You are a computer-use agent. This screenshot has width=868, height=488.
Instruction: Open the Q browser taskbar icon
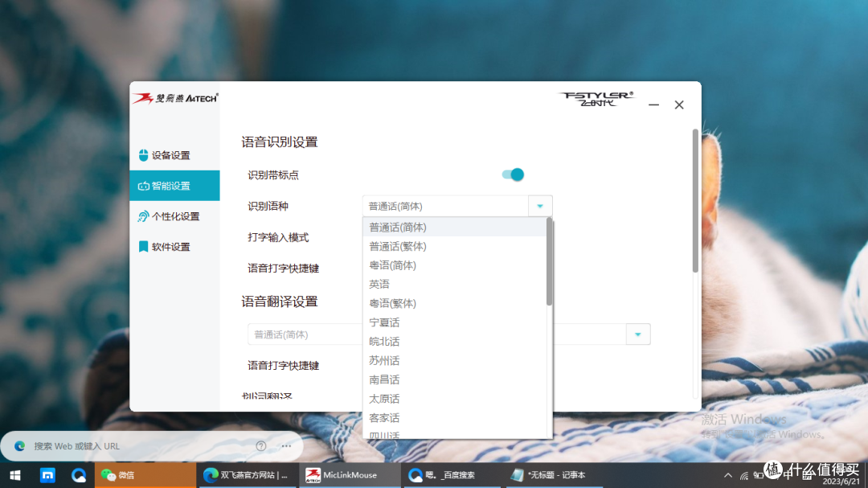[79, 475]
